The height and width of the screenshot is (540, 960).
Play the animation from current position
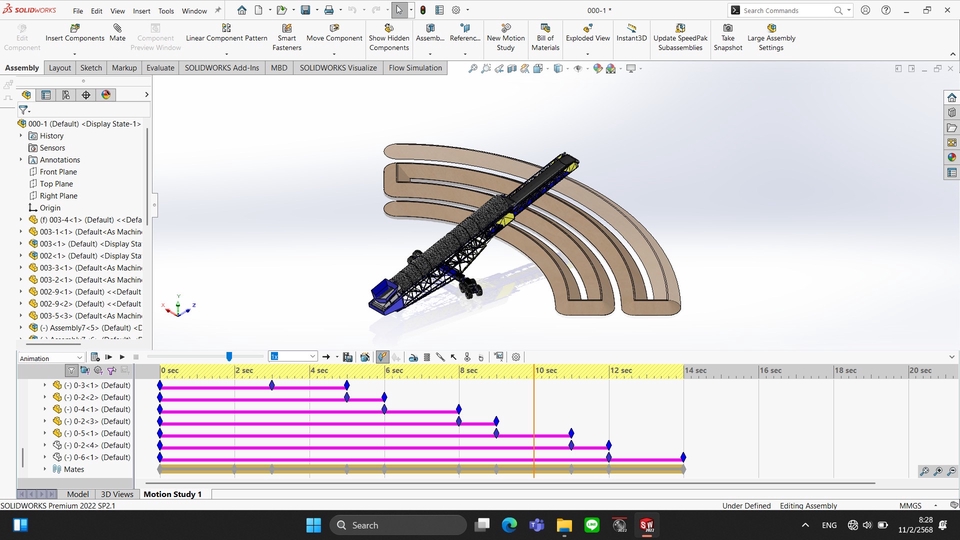point(122,357)
